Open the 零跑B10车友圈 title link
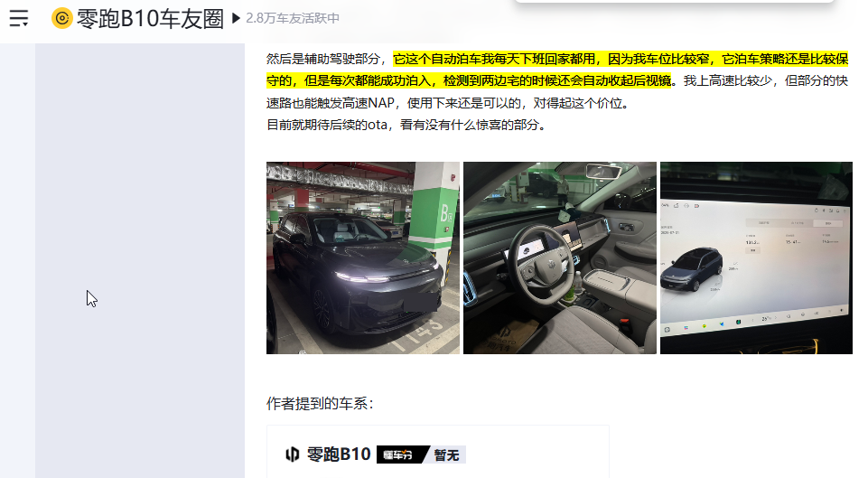 150,18
